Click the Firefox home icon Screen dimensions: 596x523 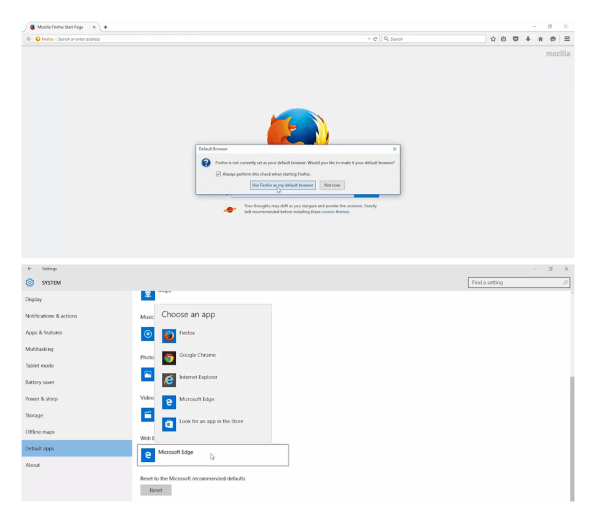click(540, 39)
